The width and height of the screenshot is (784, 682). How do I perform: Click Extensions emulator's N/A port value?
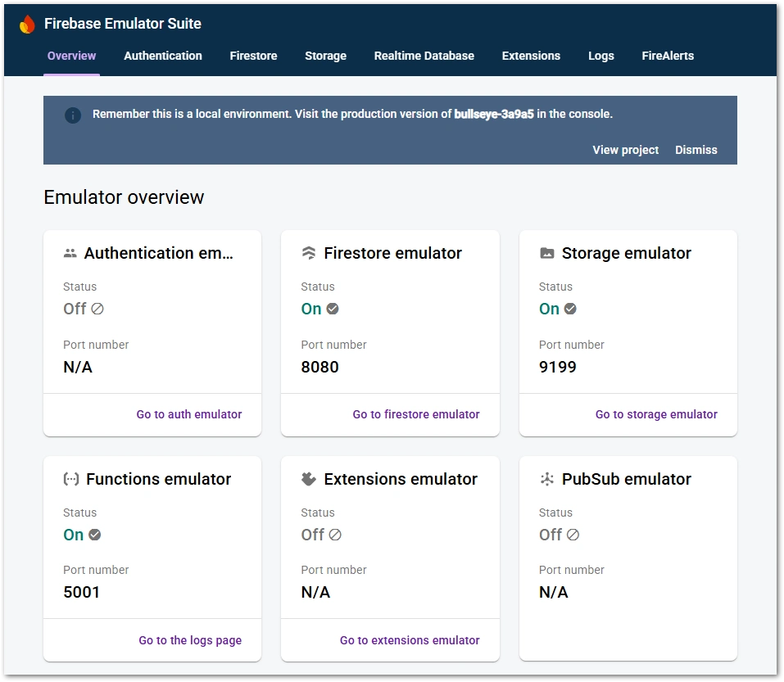[315, 593]
